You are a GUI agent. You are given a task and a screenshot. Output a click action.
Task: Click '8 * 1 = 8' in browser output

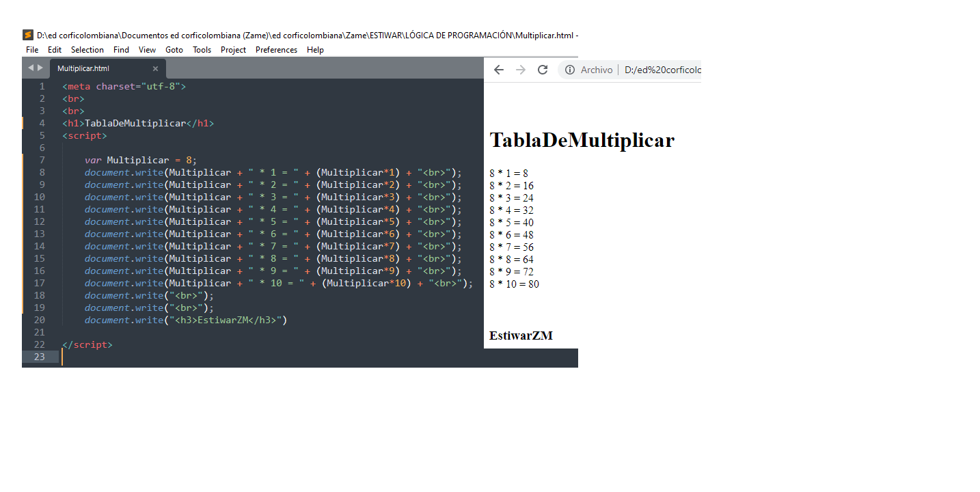point(508,174)
